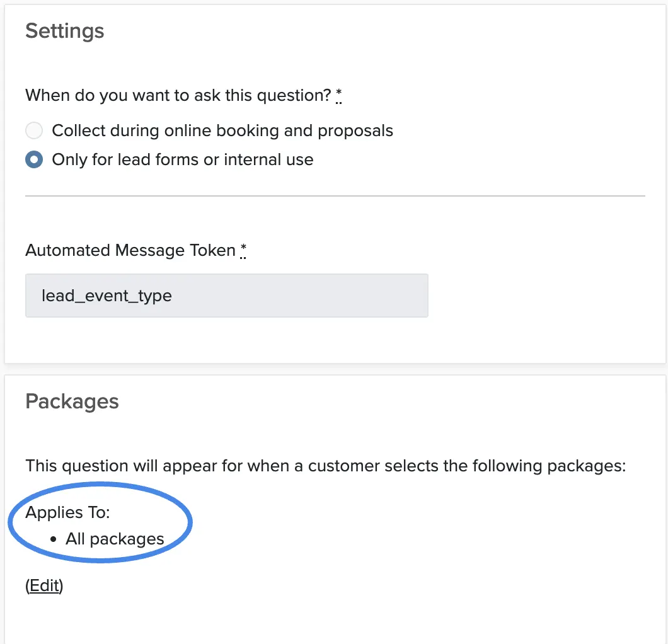The height and width of the screenshot is (644, 668).
Task: Click the required asterisk beside the question prompt
Action: [338, 95]
